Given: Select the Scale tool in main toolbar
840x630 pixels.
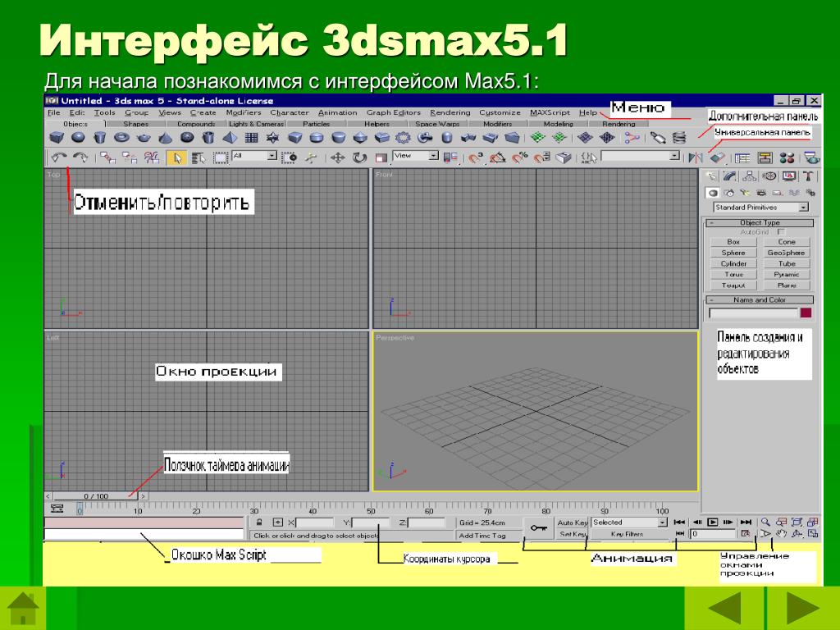Looking at the screenshot, I should (381, 158).
